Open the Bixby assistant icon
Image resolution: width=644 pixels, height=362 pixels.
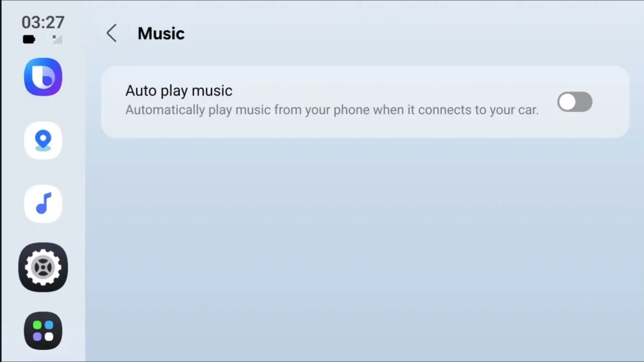click(x=43, y=77)
